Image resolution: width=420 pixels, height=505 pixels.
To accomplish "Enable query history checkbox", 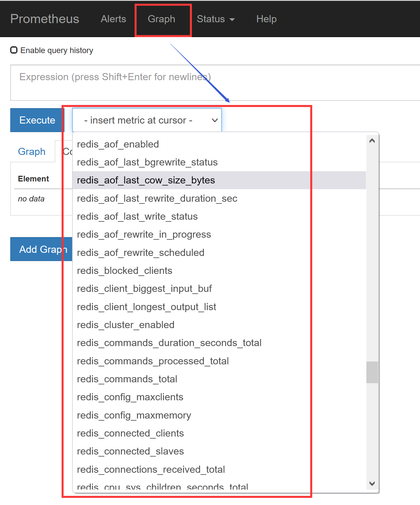I will tap(14, 50).
